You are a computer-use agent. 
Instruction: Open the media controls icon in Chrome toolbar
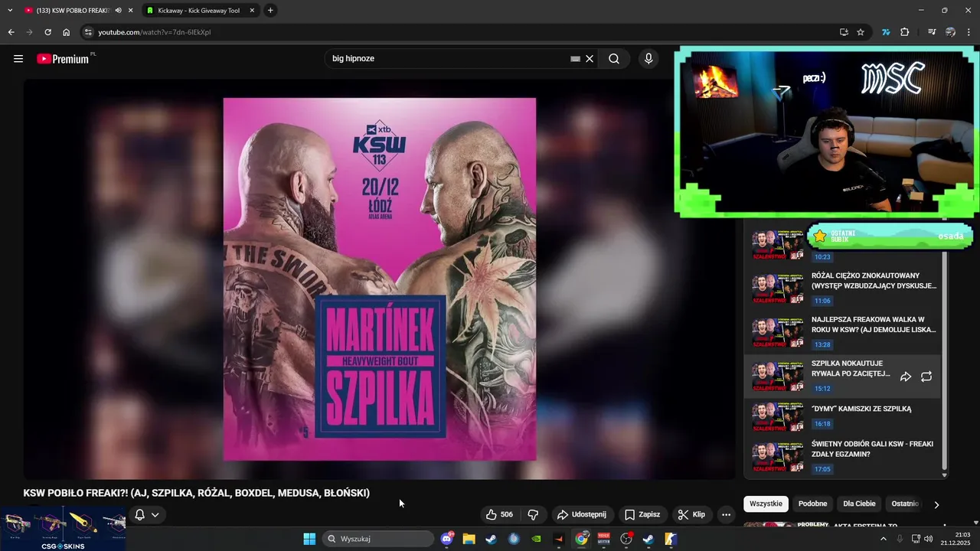pyautogui.click(x=932, y=32)
